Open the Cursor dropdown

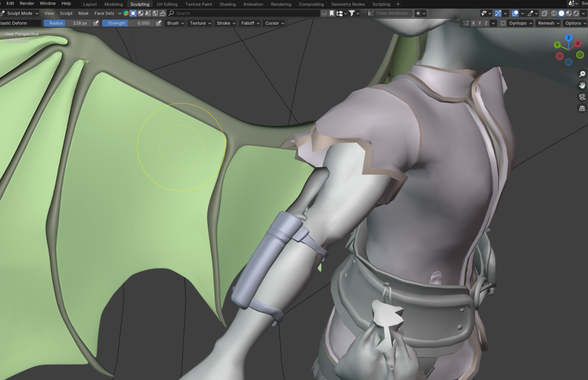pyautogui.click(x=275, y=23)
